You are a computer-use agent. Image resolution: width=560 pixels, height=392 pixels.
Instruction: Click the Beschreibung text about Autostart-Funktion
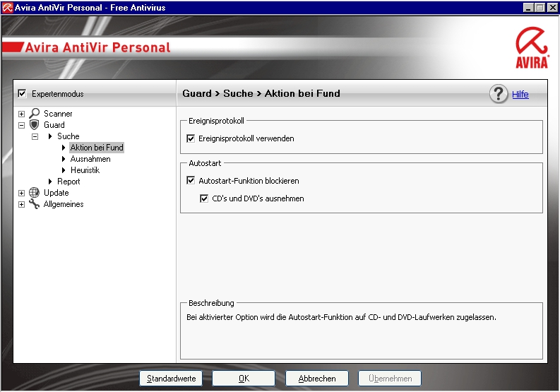coord(341,317)
